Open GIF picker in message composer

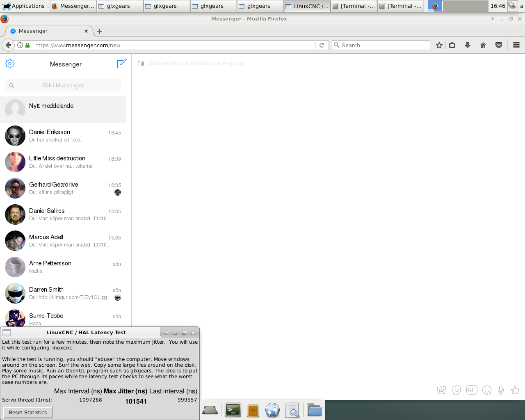pos(472,390)
